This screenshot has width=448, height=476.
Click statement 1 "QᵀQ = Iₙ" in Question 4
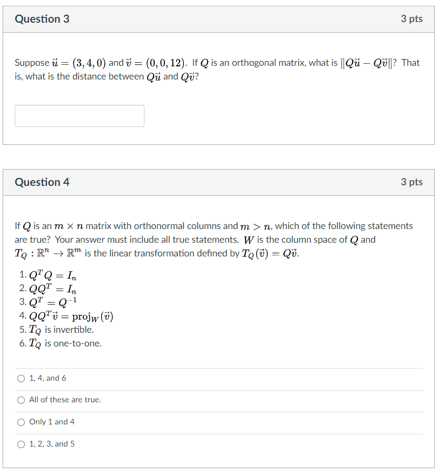click(x=50, y=274)
